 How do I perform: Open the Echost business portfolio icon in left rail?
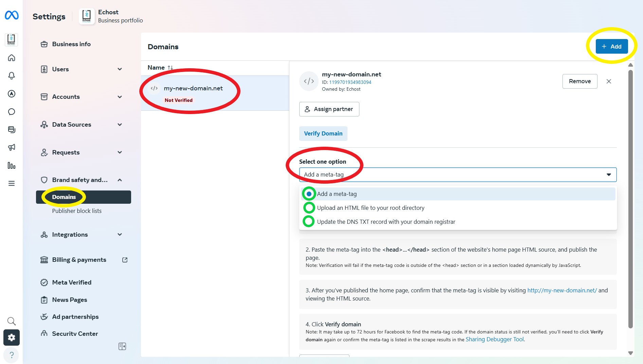point(11,40)
